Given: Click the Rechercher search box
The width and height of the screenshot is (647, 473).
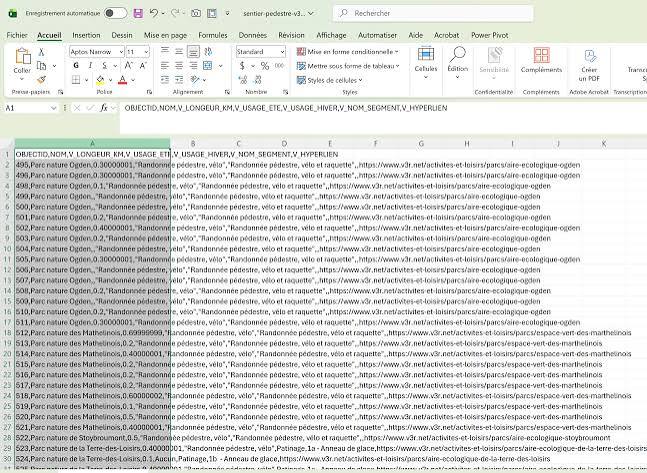Looking at the screenshot, I should pos(433,13).
